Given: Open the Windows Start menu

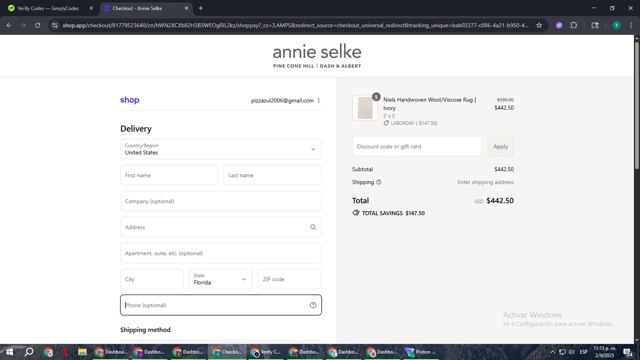Looking at the screenshot, I should pyautogui.click(x=9, y=352).
